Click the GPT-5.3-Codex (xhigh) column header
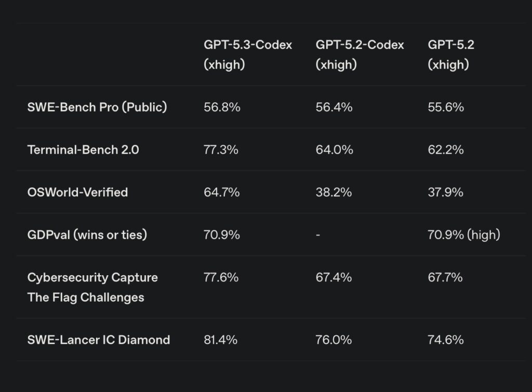The width and height of the screenshot is (532, 392). point(248,55)
